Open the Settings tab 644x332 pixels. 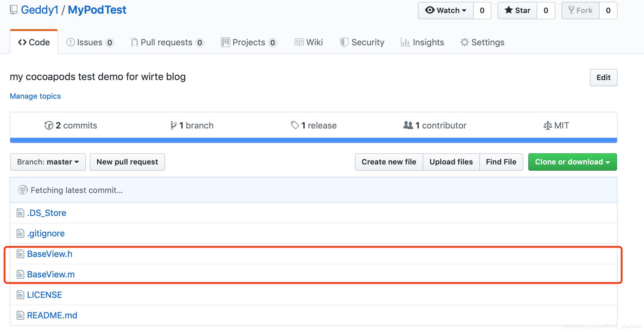[x=482, y=42]
